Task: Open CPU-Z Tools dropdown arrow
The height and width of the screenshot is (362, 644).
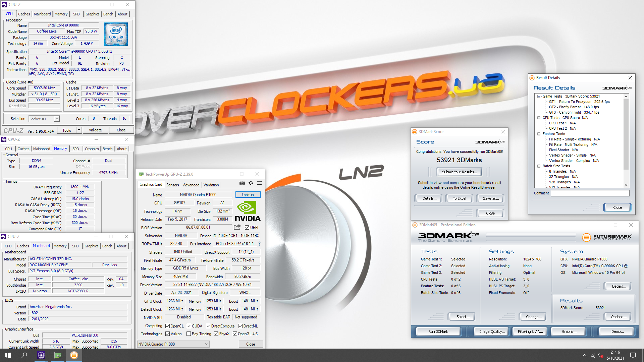Action: 79,130
